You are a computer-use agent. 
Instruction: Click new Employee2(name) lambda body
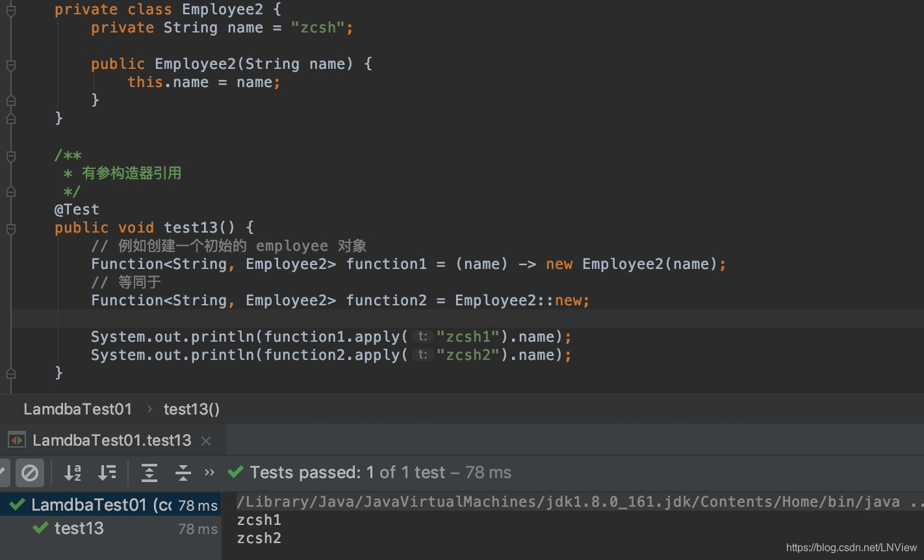[631, 264]
